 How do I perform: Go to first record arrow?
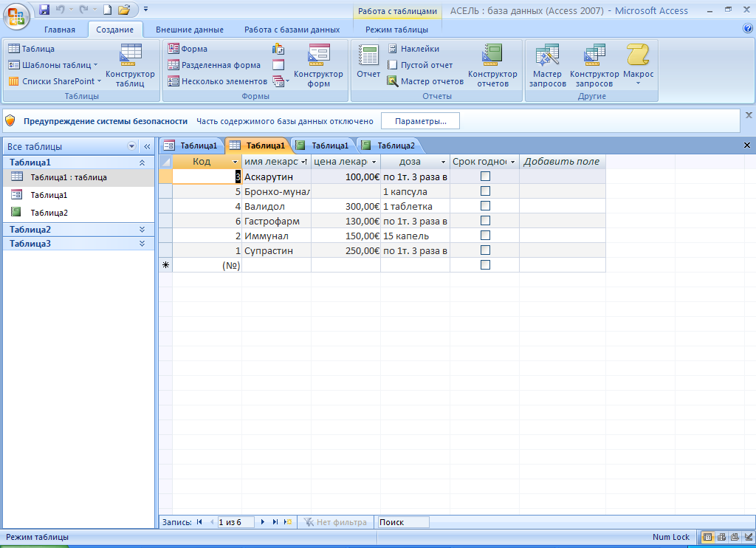[x=199, y=522]
